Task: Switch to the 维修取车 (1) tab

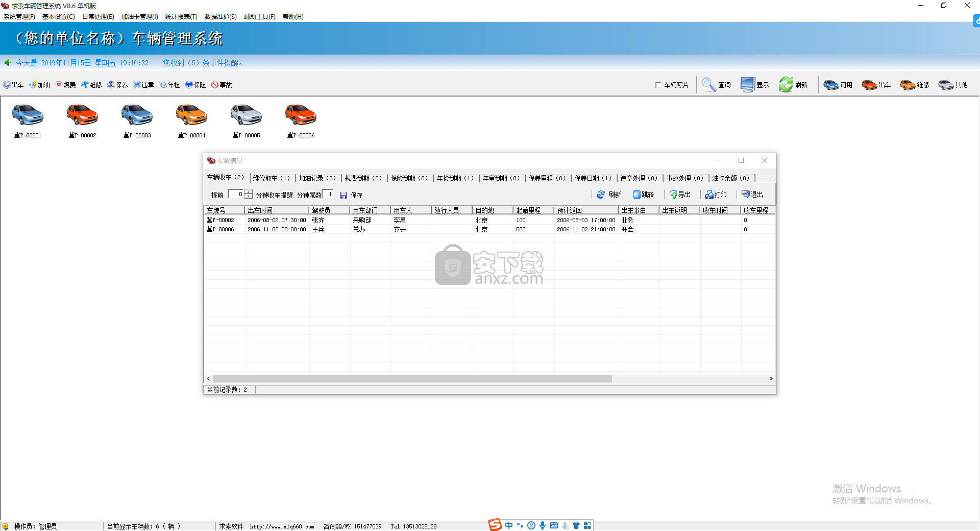Action: tap(272, 178)
